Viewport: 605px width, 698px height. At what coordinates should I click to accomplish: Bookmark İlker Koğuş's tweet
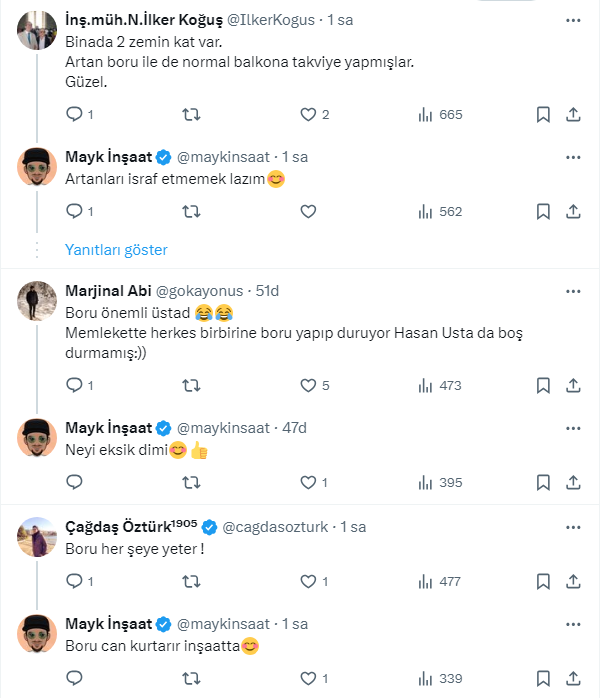click(543, 115)
